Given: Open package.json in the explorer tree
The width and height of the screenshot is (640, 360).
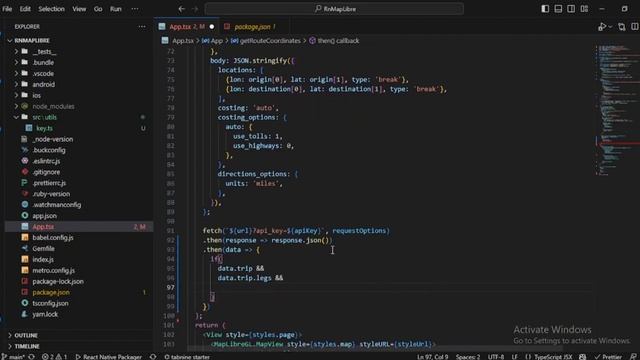Looking at the screenshot, I should tap(51, 293).
